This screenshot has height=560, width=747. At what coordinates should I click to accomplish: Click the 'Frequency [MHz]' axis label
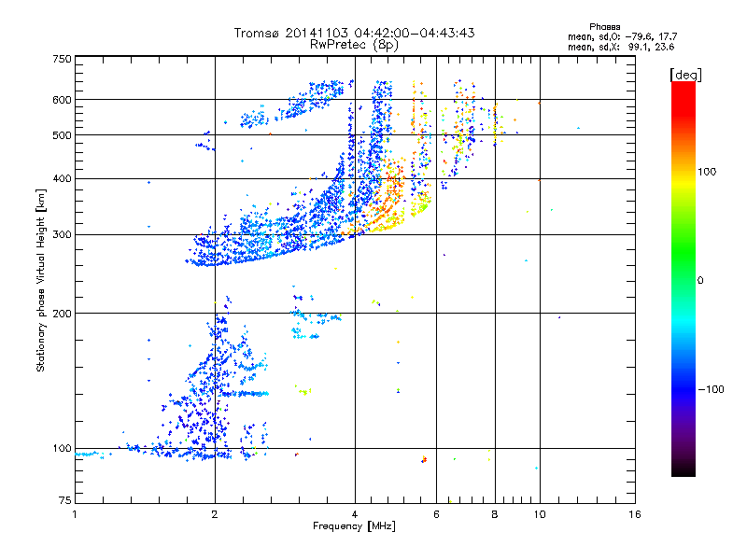coord(354,526)
